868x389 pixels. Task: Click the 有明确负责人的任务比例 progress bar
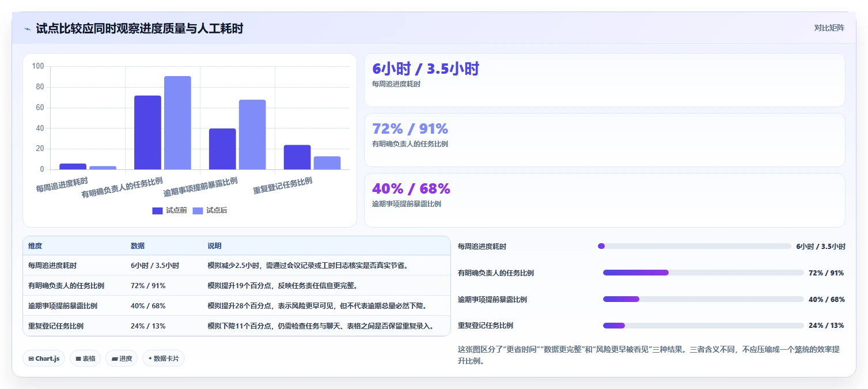click(x=703, y=273)
